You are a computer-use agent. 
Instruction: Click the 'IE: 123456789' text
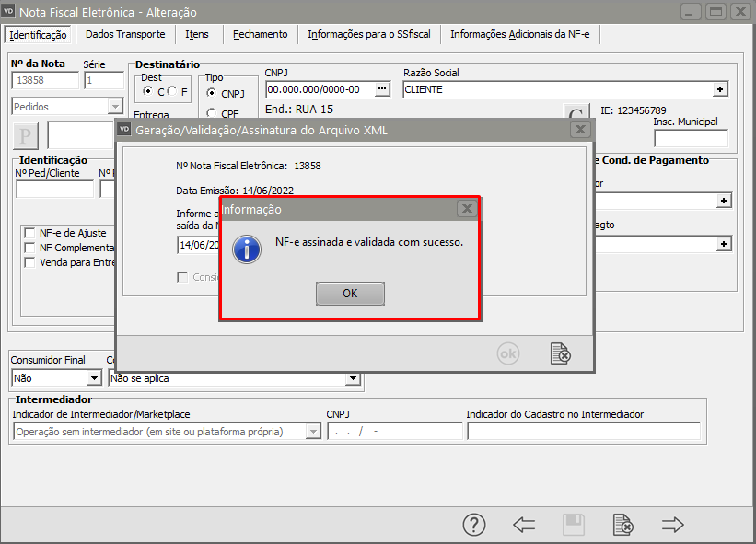pos(633,110)
